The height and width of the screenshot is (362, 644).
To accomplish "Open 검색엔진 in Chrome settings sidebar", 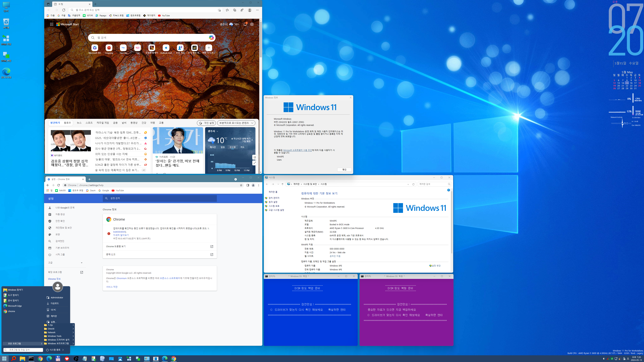I will (60, 241).
